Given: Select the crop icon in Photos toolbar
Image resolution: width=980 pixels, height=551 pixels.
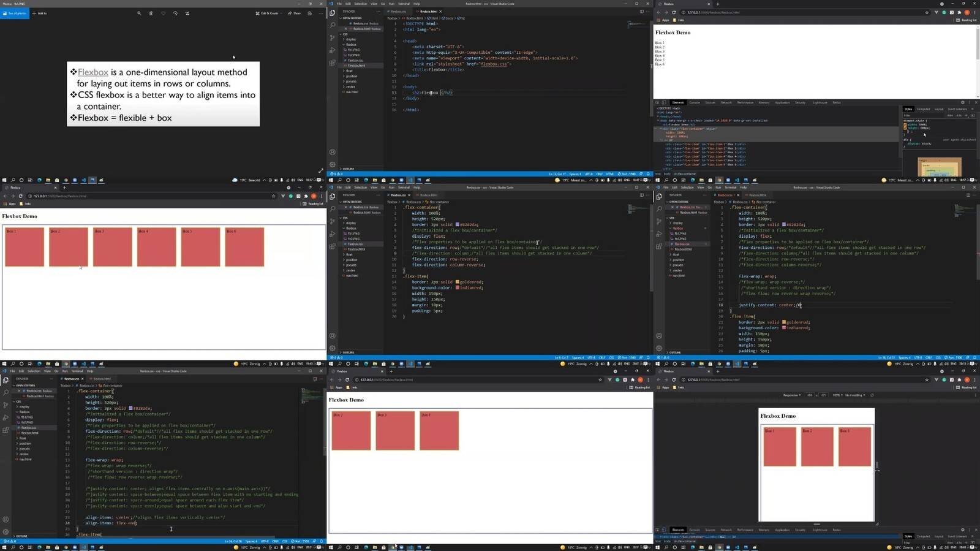Looking at the screenshot, I should tap(187, 13).
